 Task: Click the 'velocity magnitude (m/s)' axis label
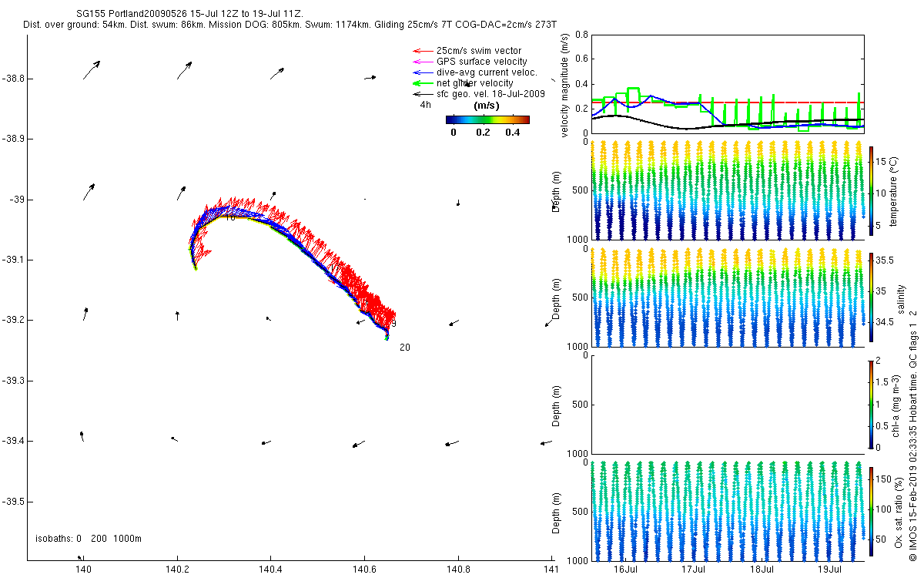(565, 86)
